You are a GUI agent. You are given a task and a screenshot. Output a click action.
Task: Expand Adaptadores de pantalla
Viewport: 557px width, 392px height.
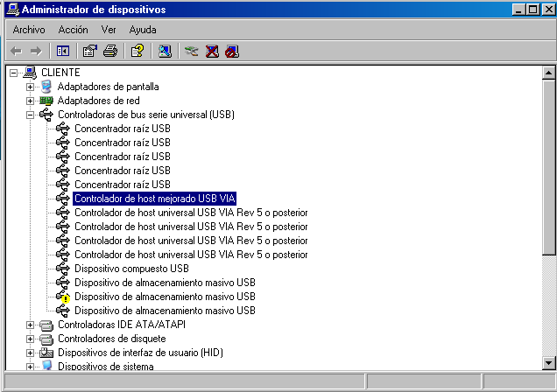coord(30,87)
